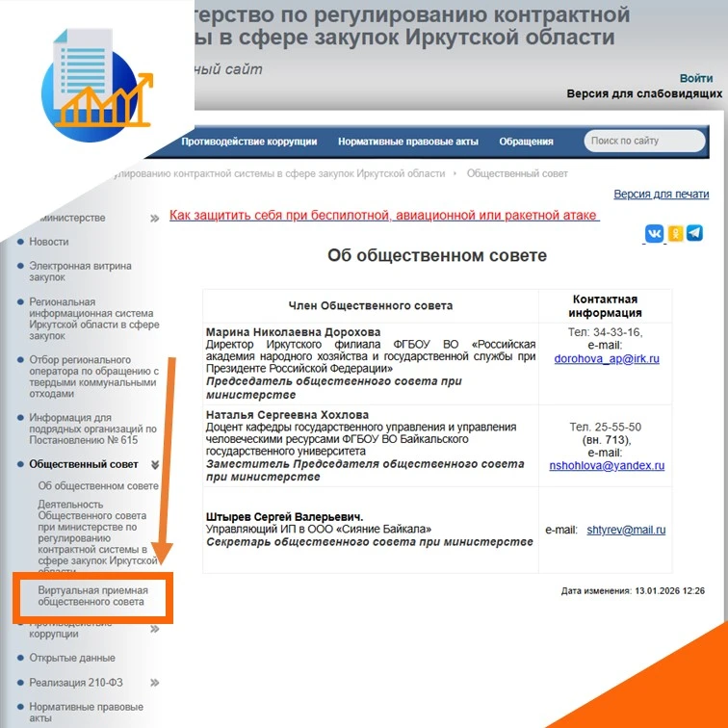The image size is (728, 728).
Task: Open Региональная информационная система sidebar item
Action: 93,319
